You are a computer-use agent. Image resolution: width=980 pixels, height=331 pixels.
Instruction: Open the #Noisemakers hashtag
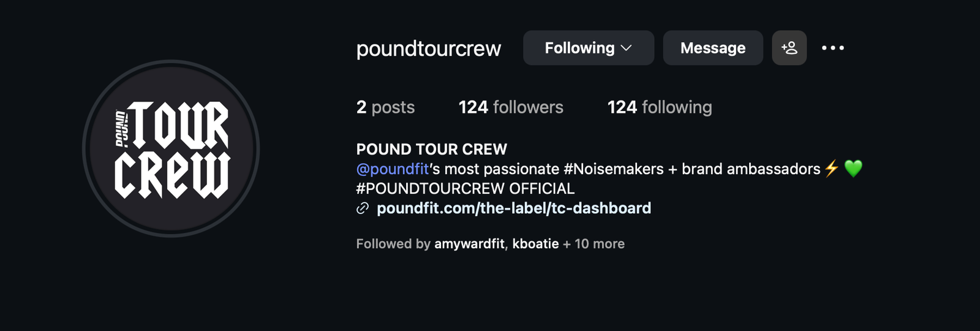coord(613,169)
